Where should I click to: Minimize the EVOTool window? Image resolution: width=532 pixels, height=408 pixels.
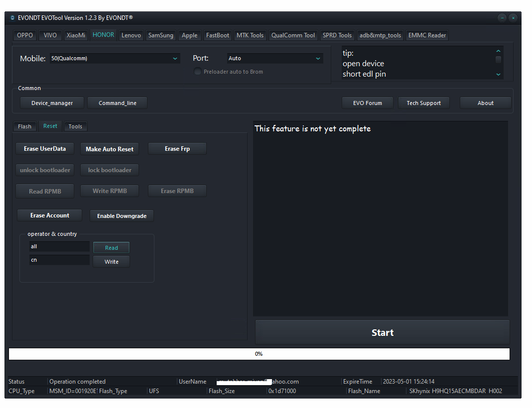pyautogui.click(x=502, y=18)
